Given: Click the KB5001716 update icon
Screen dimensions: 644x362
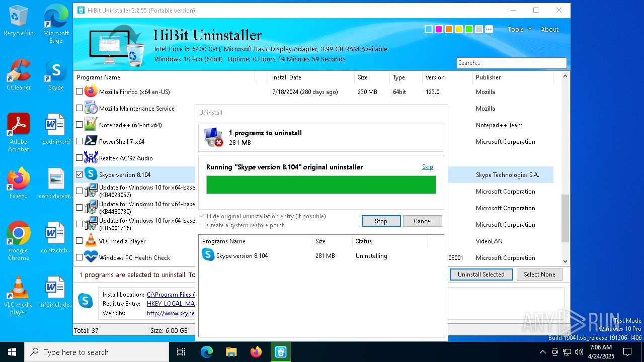Looking at the screenshot, I should click(91, 224).
